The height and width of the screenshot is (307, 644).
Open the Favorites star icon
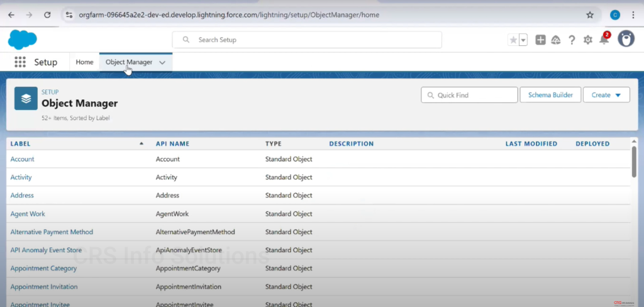pos(513,40)
